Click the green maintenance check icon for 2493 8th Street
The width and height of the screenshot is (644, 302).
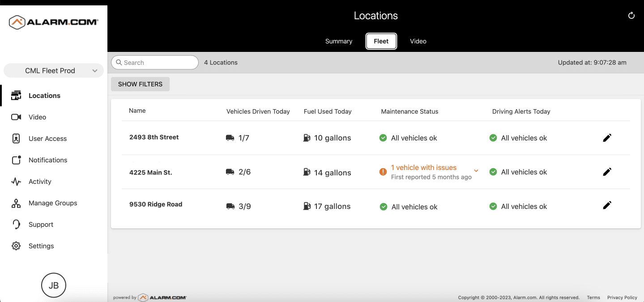point(383,138)
